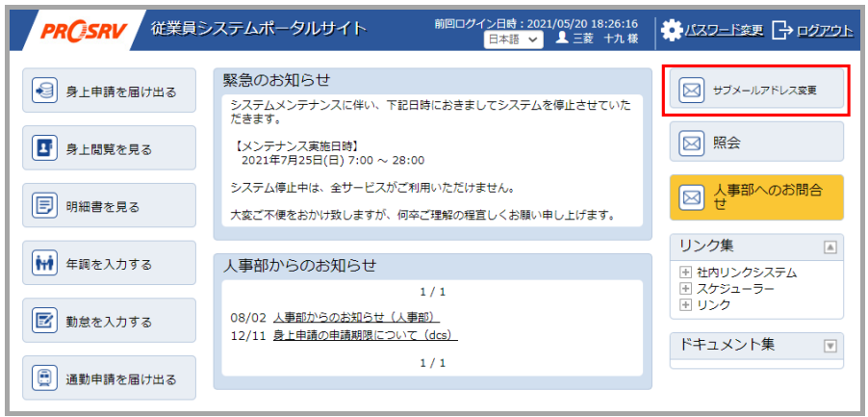868x417 pixels.
Task: Click the gear icon for password change
Action: point(672,30)
